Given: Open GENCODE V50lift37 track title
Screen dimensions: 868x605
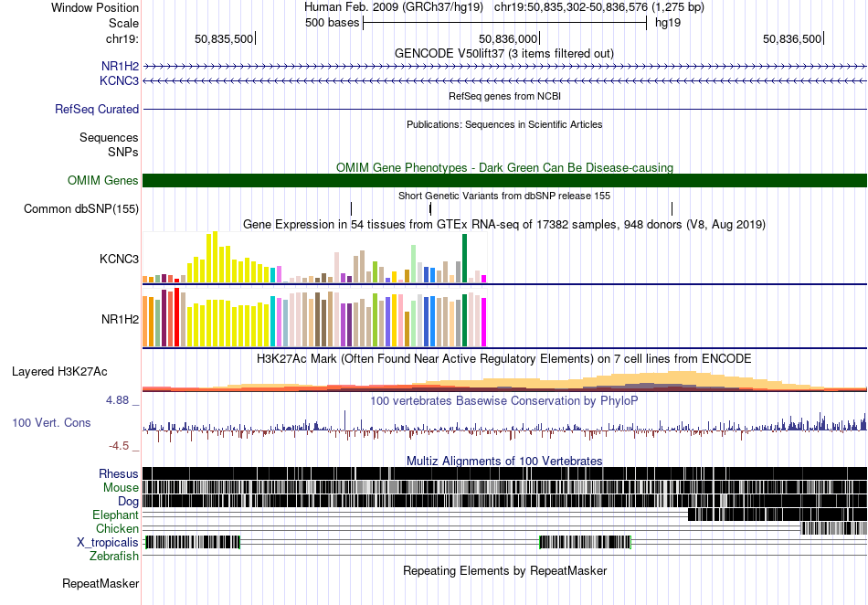Looking at the screenshot, I should pyautogui.click(x=504, y=54).
